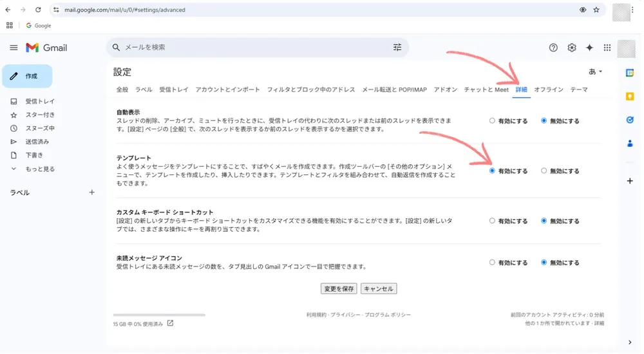Screen dimensions: 644x354
Task: Open the オフライン tab
Action: coord(549,89)
